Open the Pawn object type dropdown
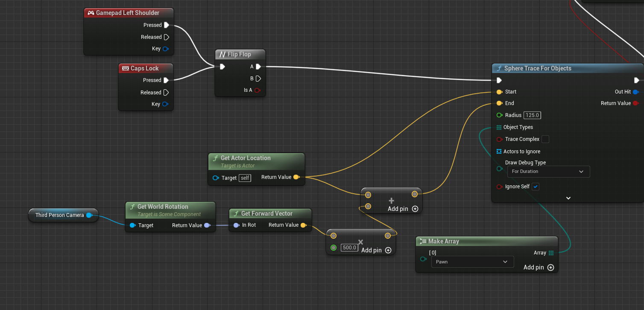 (472, 262)
